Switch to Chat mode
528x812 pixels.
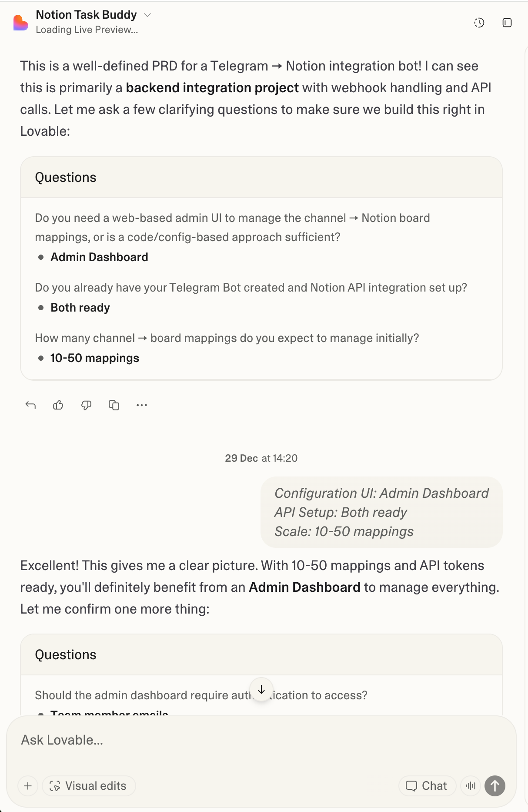tap(427, 786)
